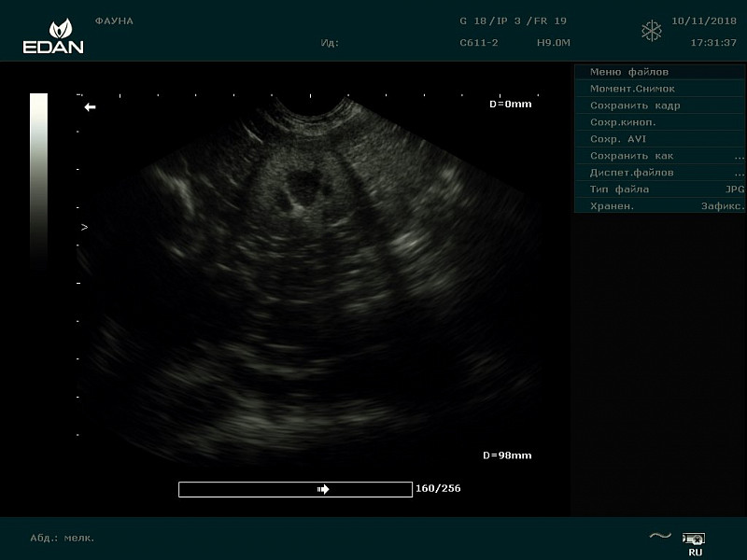The image size is (747, 560).
Task: Click the grayscale bar beside the image
Action: click(38, 177)
